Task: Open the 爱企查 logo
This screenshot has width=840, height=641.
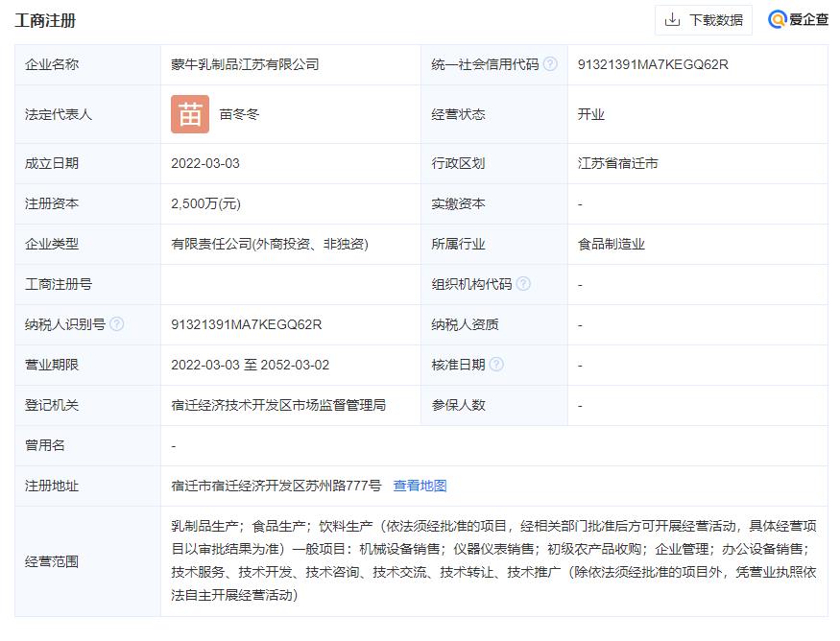Action: (798, 20)
